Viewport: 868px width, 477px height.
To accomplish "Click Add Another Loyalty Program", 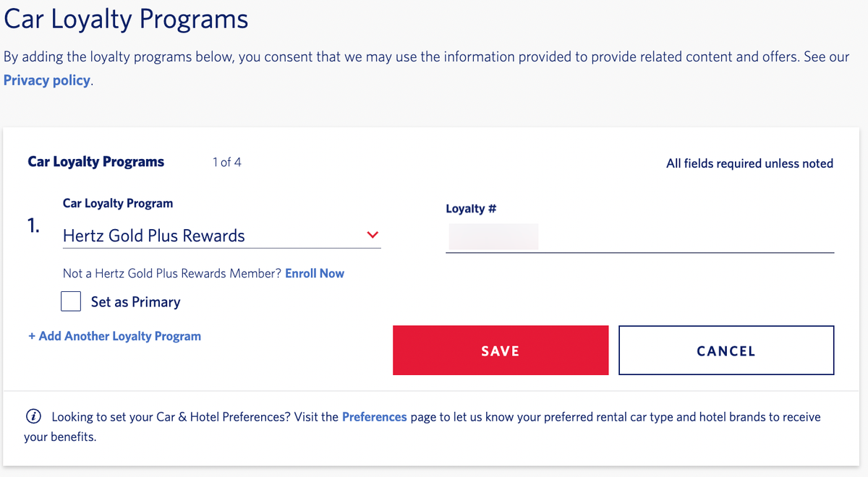I will (x=114, y=335).
